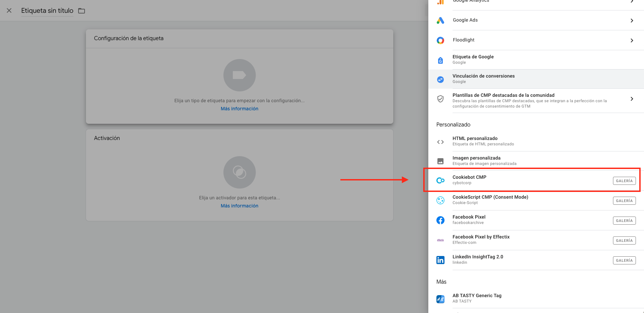Select the LinkedIn InsightTag 2.0 icon
Image resolution: width=644 pixels, height=313 pixels.
(440, 260)
